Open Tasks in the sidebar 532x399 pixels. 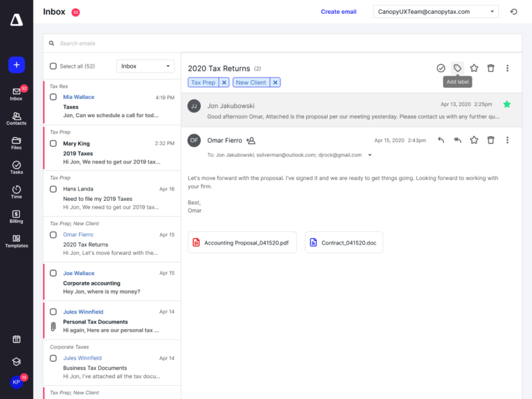point(17,168)
